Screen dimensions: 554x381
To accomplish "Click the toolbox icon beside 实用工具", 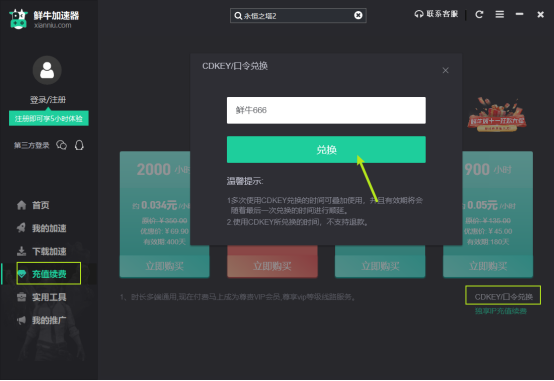I will [22, 297].
